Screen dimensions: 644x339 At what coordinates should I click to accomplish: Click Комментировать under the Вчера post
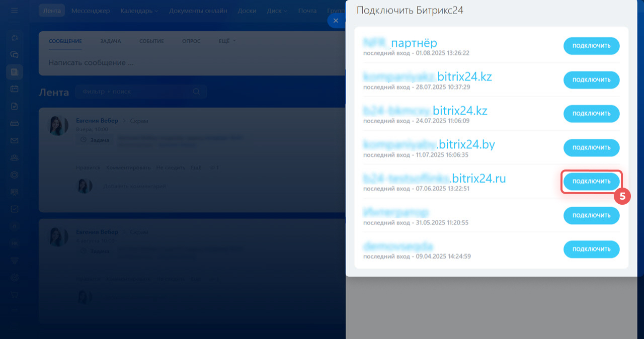[128, 167]
